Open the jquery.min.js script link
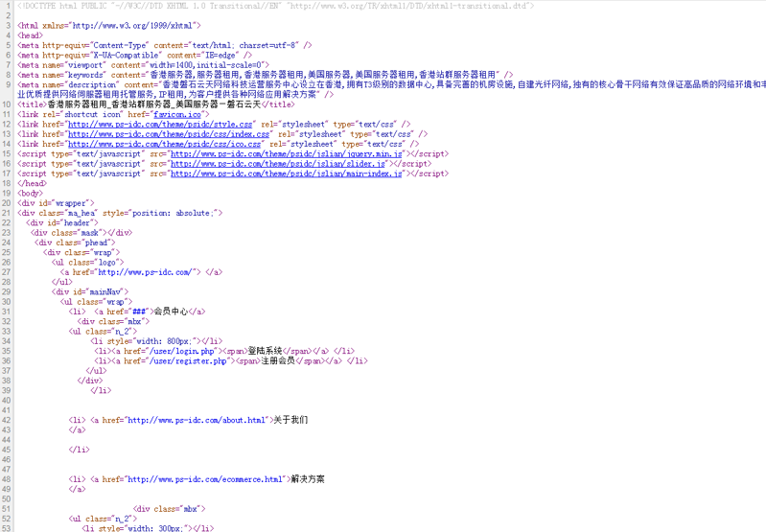 coord(287,154)
